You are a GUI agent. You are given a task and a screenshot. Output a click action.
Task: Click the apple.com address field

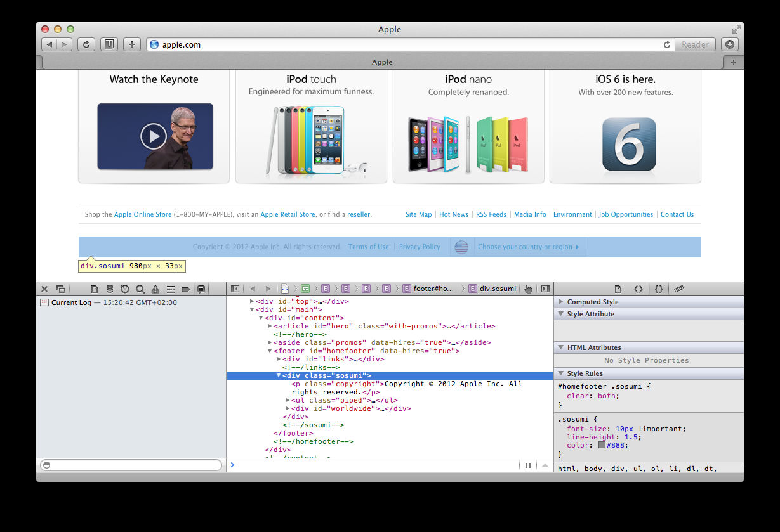coord(406,45)
